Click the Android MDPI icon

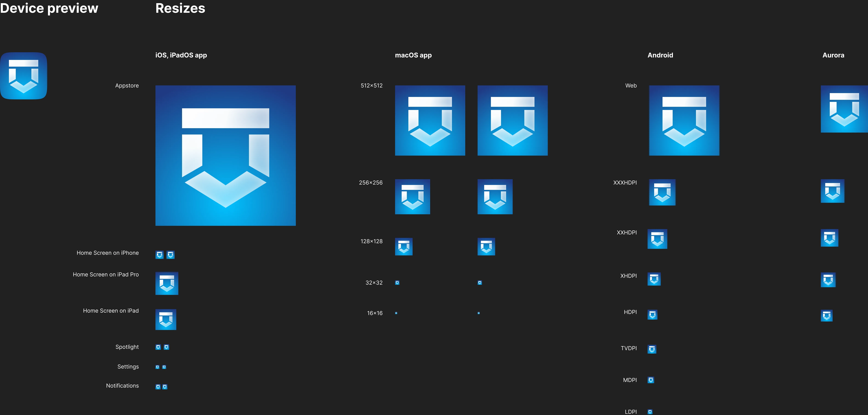click(x=651, y=380)
